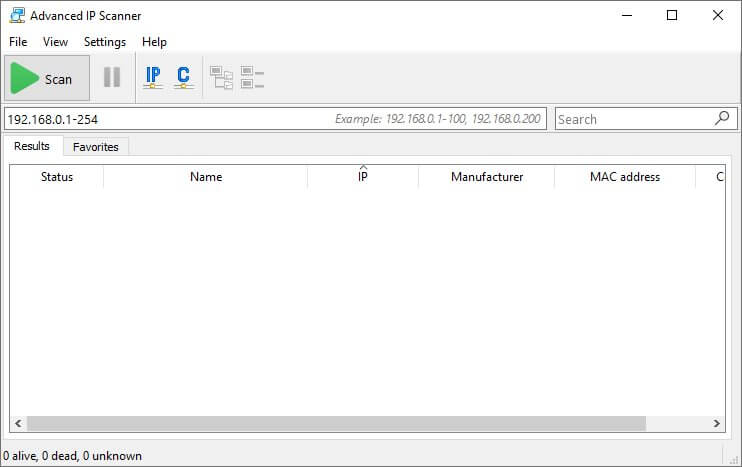Switch to the Results tab
The width and height of the screenshot is (742, 467).
(x=32, y=146)
